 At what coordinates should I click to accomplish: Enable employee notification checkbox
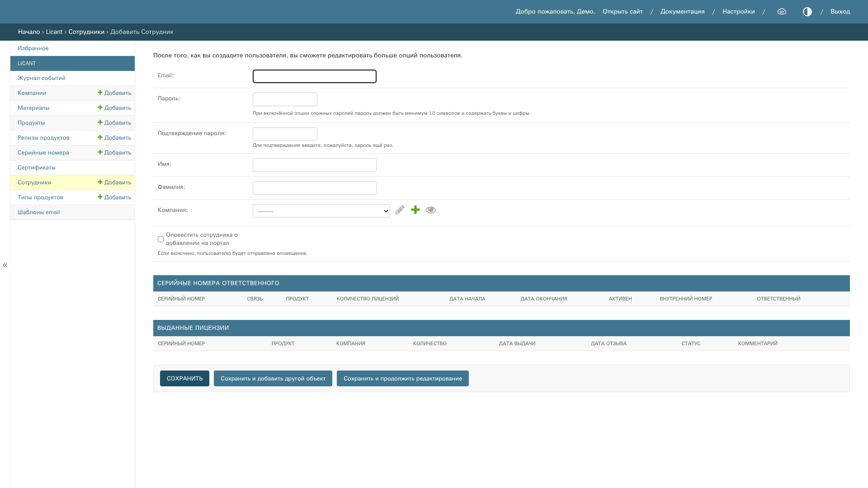[x=160, y=239]
